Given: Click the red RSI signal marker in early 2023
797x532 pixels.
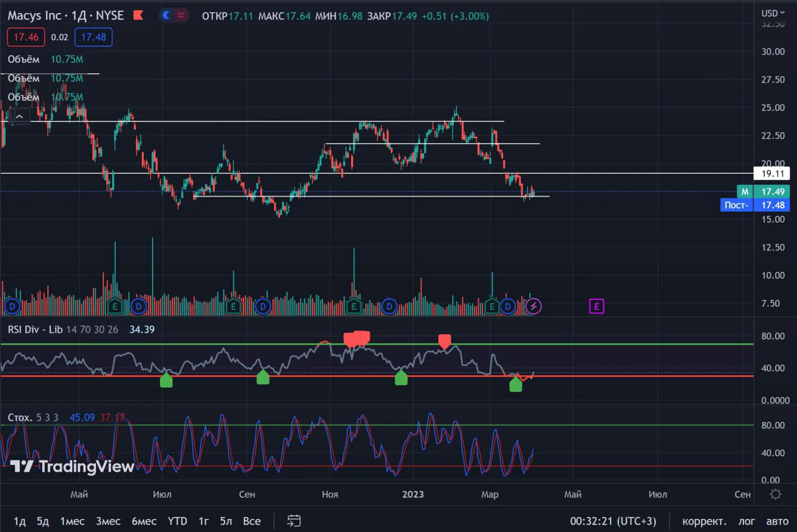Looking at the screenshot, I should coord(445,341).
